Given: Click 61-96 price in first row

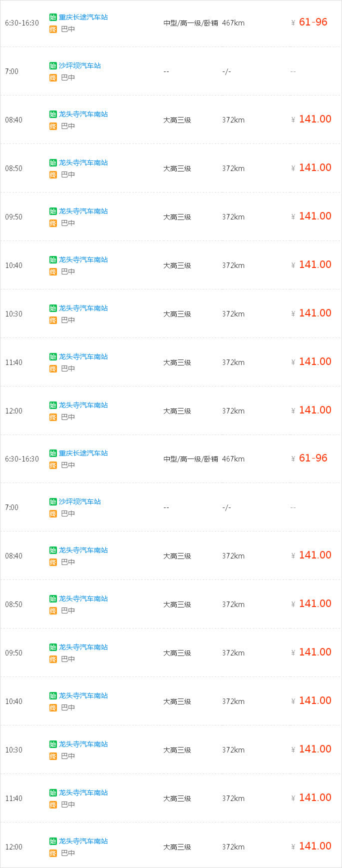Looking at the screenshot, I should click(313, 22).
